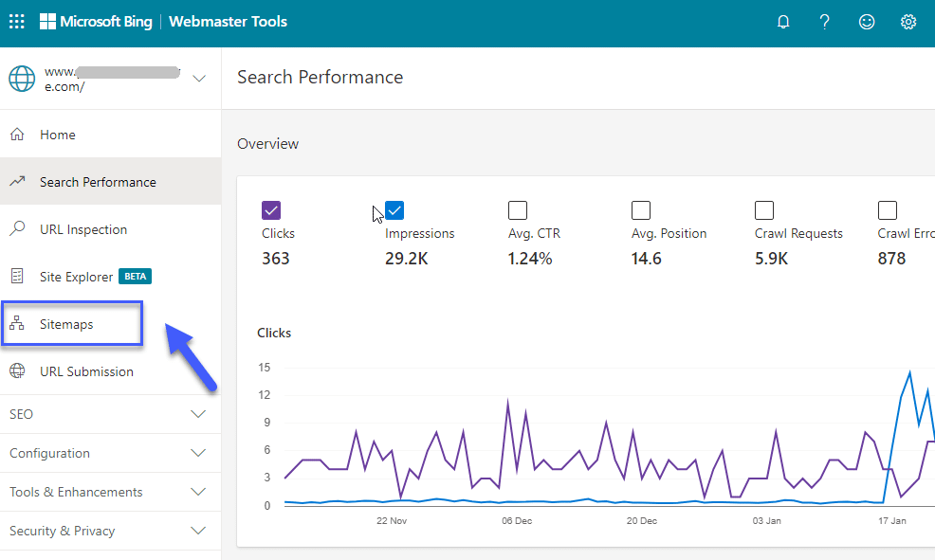Open the notifications bell
The image size is (935, 560).
[x=783, y=22]
